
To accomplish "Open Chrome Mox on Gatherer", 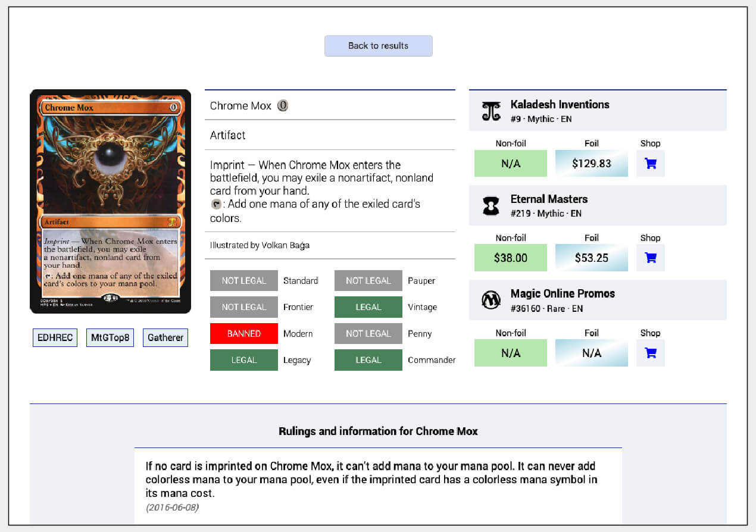I will tap(165, 337).
